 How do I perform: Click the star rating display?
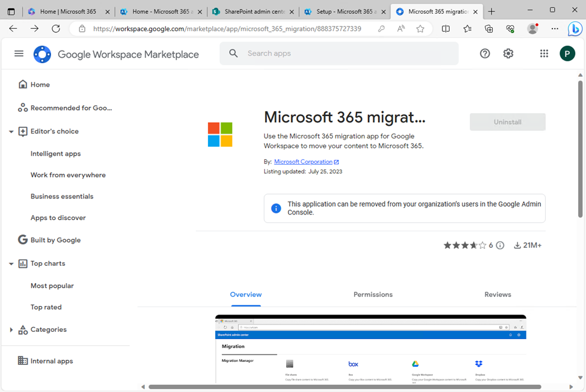coord(465,245)
